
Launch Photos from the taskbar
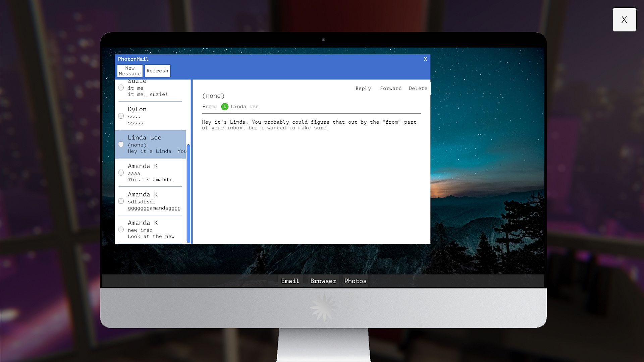[x=355, y=281]
